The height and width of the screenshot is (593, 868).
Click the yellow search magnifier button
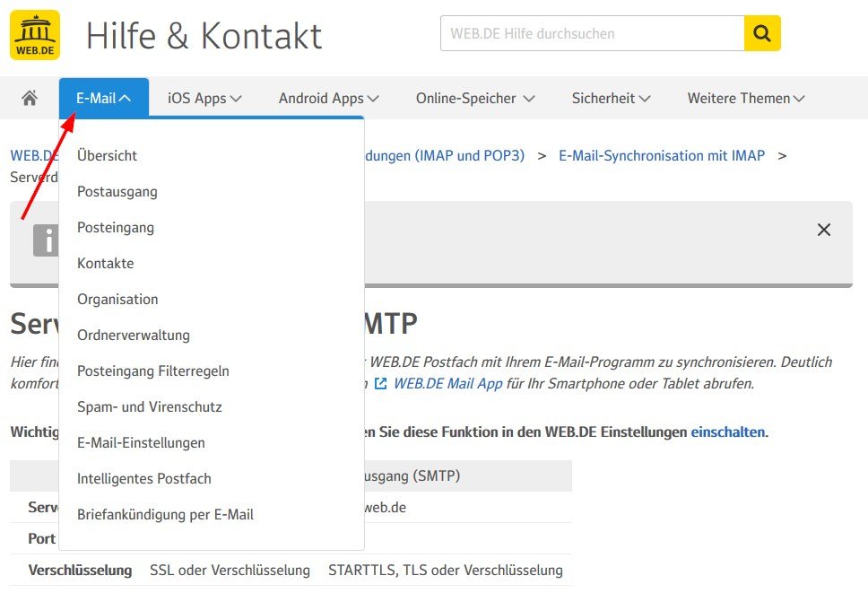point(762,33)
